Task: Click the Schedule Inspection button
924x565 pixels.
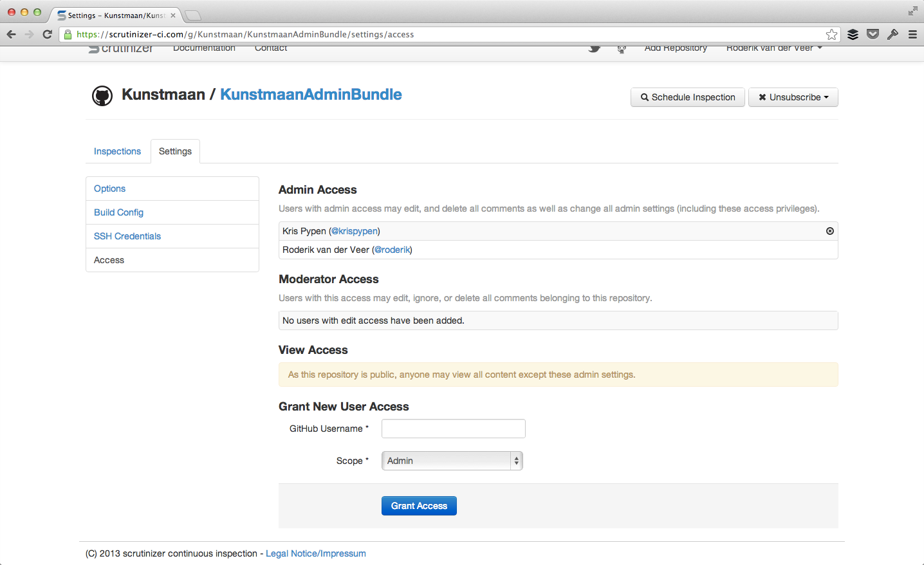Action: tap(688, 97)
